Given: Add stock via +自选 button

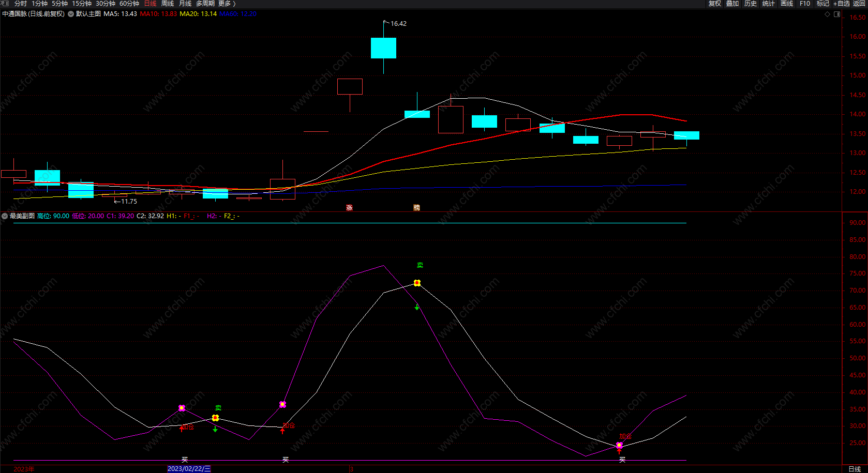Looking at the screenshot, I should pos(842,4).
